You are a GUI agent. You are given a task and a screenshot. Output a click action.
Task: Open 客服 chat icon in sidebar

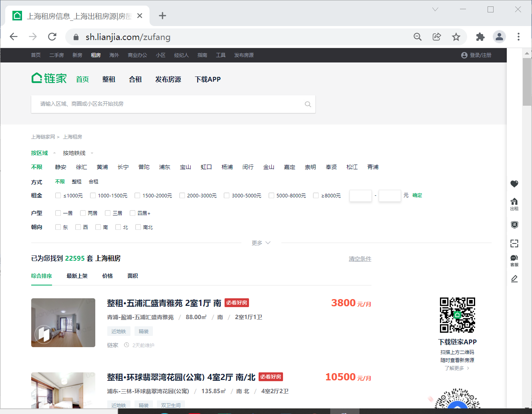coord(514,261)
